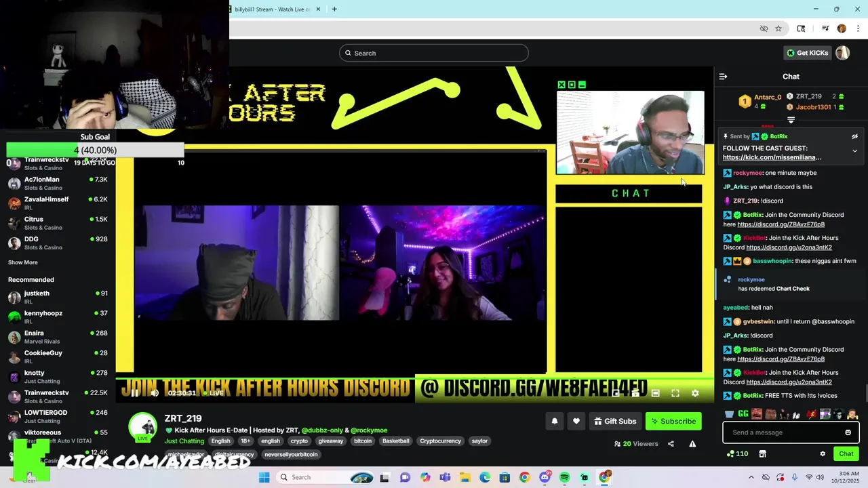Close the billybill1 Stream tab
Screen dimensions: 868x488
319,9
